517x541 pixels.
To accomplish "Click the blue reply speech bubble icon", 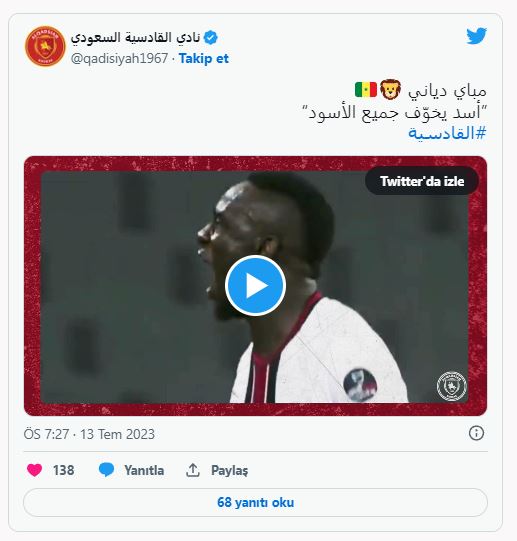I will [x=106, y=470].
